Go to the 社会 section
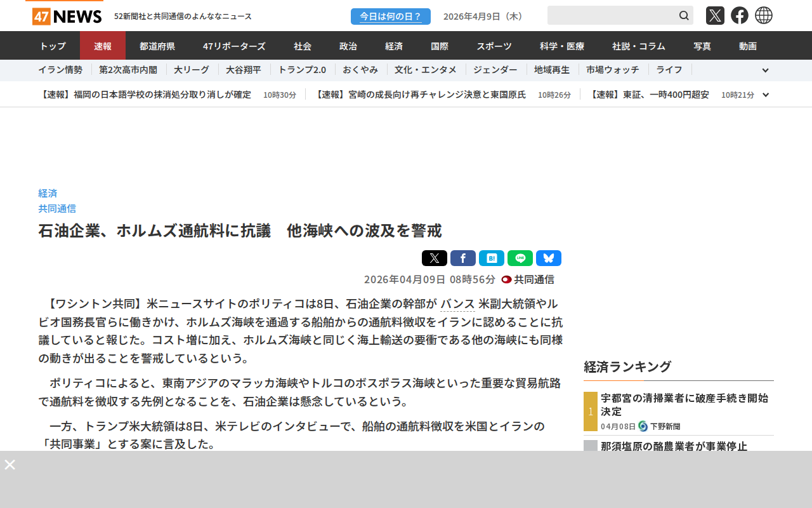 pyautogui.click(x=303, y=46)
